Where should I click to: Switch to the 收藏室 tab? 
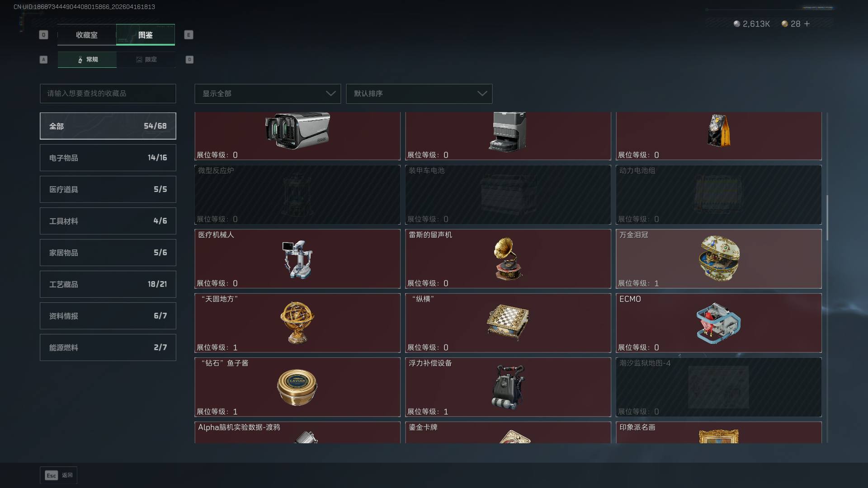pos(87,35)
